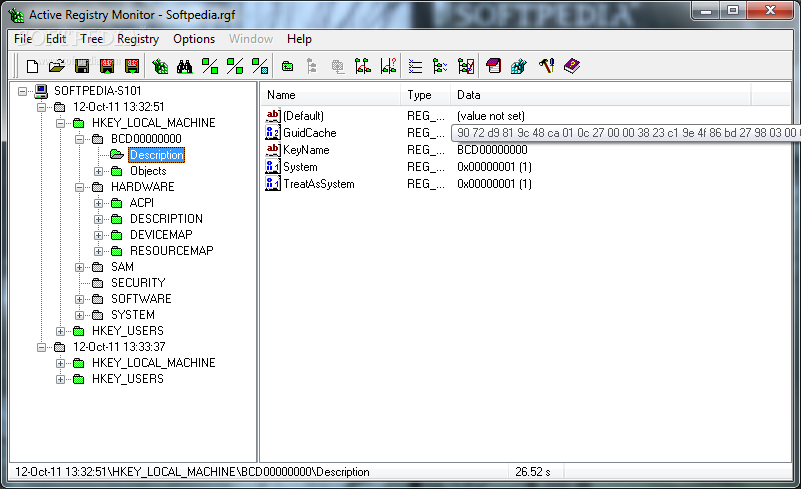Expand the DEVICEMAP key
The image size is (801, 489).
pyautogui.click(x=98, y=235)
